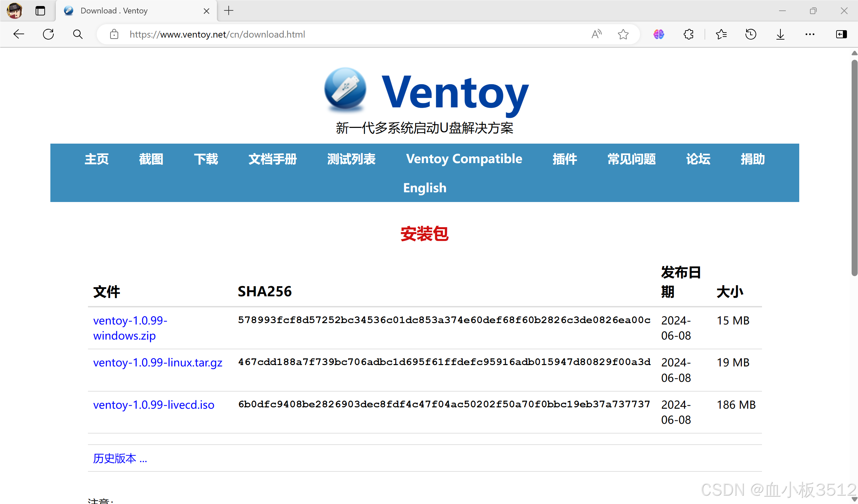Open a new tab with plus icon
Image resolution: width=858 pixels, height=504 pixels.
[x=229, y=10]
